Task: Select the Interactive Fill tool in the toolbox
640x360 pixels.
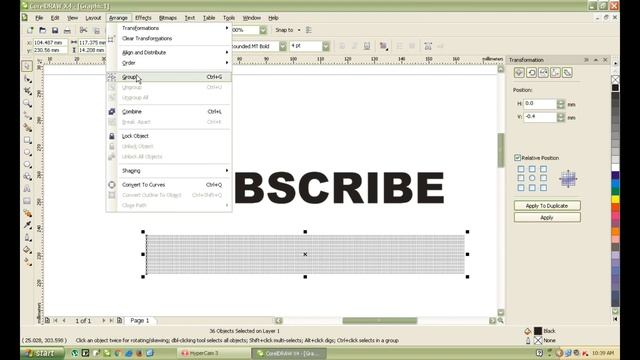Action: coord(27,262)
